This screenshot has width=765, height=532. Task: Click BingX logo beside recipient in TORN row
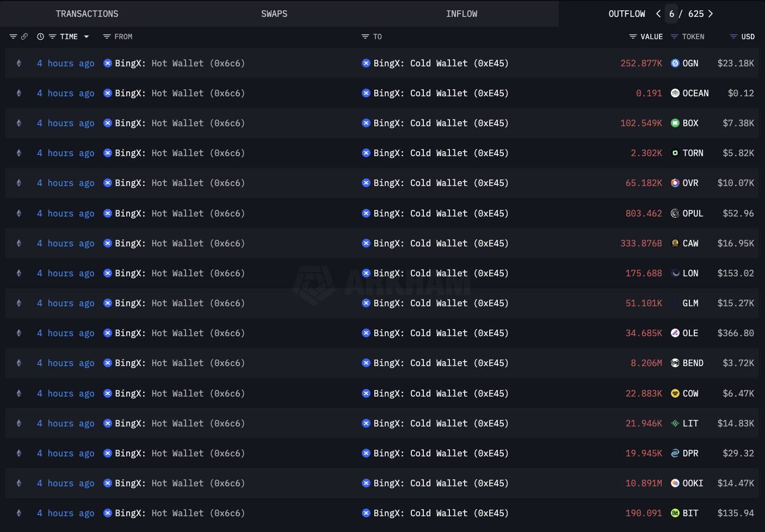pos(366,153)
